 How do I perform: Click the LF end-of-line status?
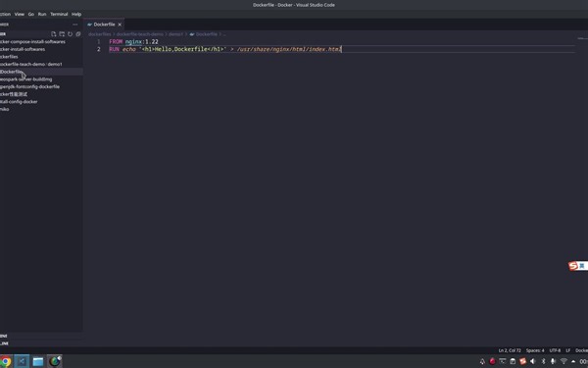click(x=567, y=350)
